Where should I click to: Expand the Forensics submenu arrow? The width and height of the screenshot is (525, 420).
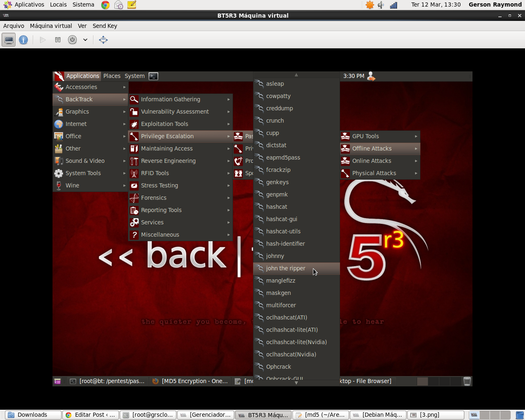[x=228, y=198]
